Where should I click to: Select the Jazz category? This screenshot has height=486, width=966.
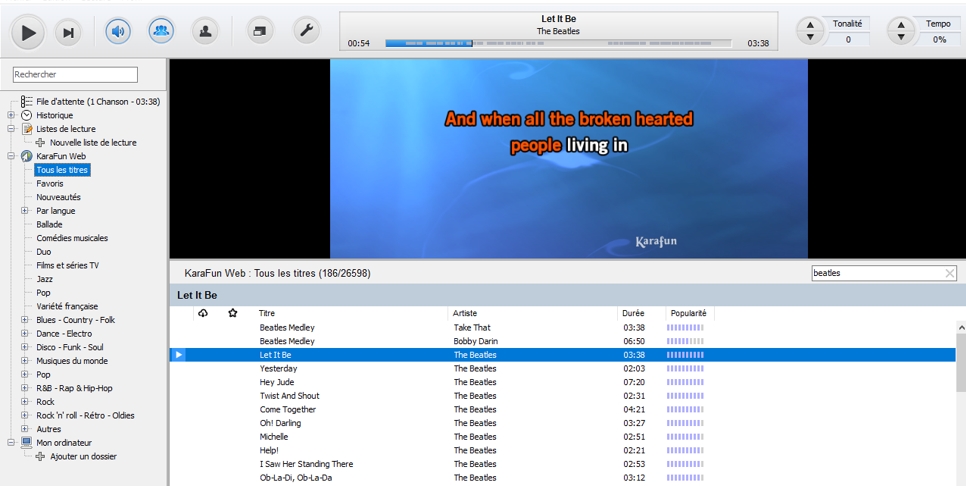tap(44, 279)
